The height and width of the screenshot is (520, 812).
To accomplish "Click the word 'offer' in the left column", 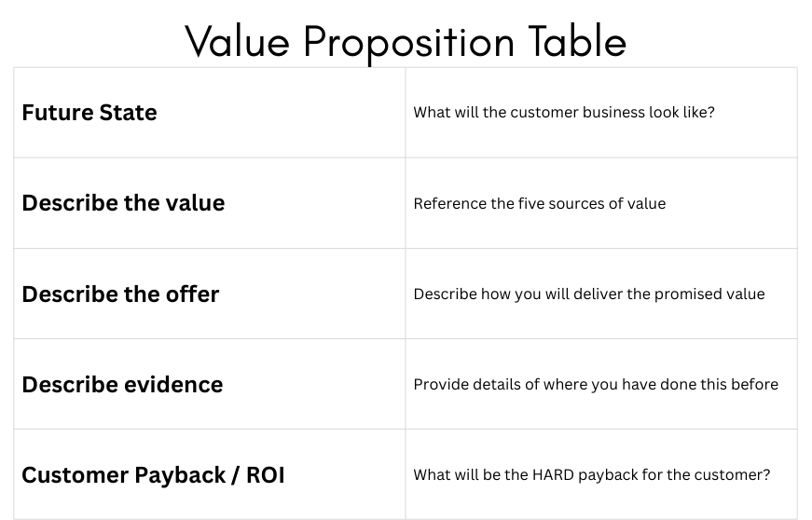I will point(192,294).
